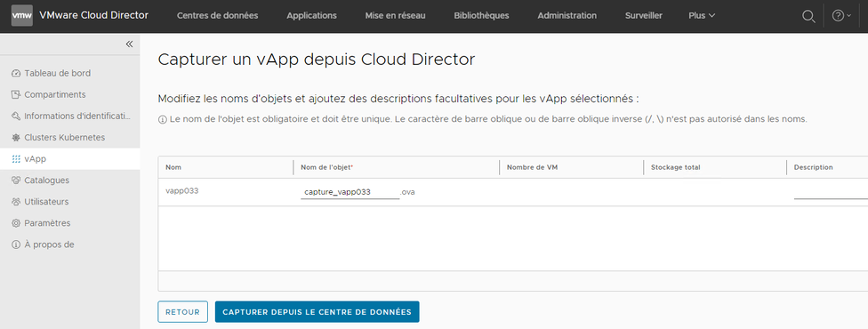Open the Administration menu
The width and height of the screenshot is (868, 329).
567,15
